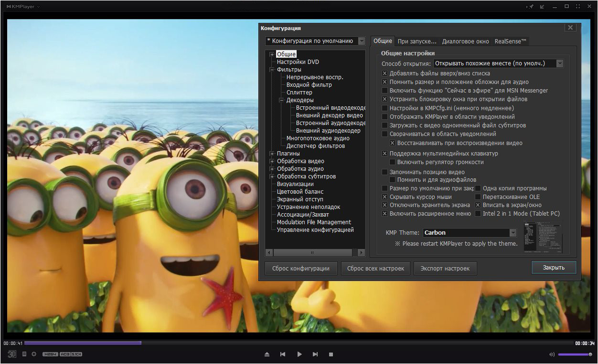Collapse the Декодеры tree node
This screenshot has height=364, width=598.
pos(281,100)
